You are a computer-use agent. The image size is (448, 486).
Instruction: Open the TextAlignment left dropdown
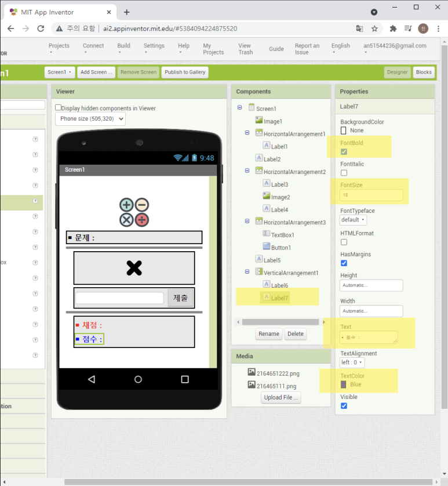[352, 362]
